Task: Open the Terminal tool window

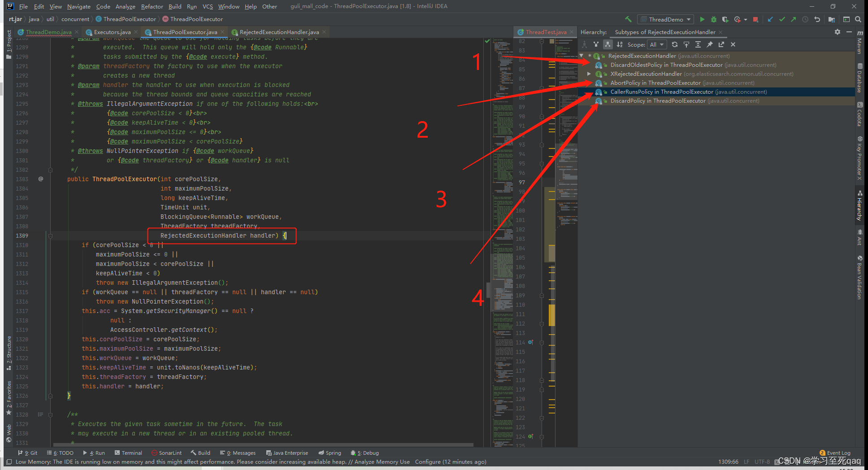Action: coord(128,453)
